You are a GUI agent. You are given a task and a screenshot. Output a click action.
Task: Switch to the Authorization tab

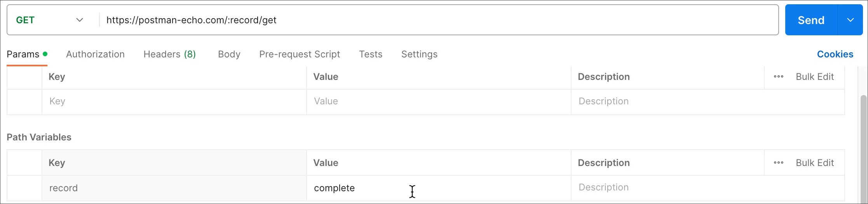pos(95,54)
